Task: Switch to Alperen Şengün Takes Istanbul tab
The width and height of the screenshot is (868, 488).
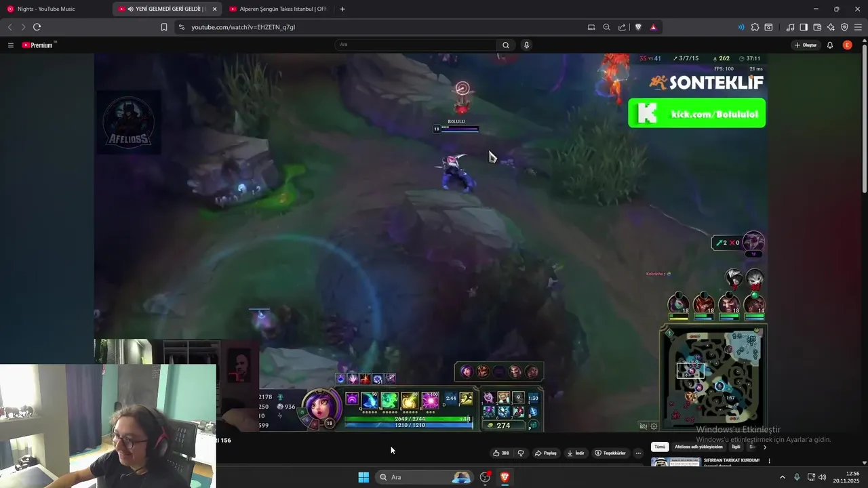Action: 279,9
